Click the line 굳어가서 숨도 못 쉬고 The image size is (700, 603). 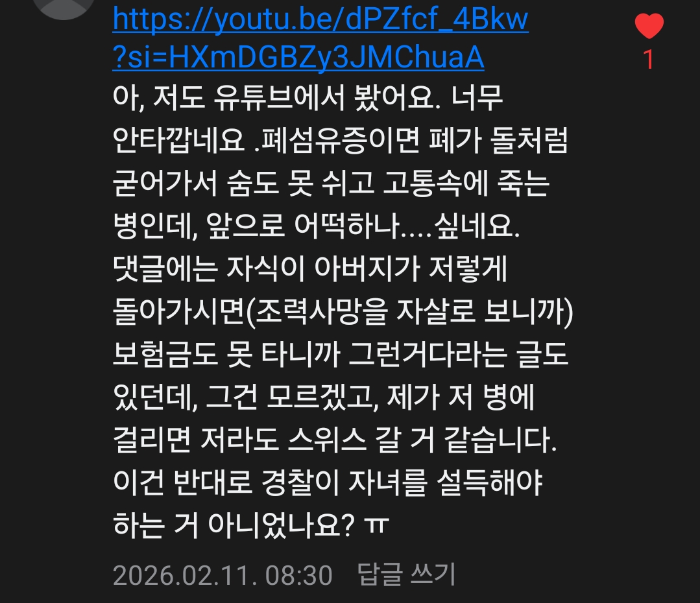(x=331, y=183)
